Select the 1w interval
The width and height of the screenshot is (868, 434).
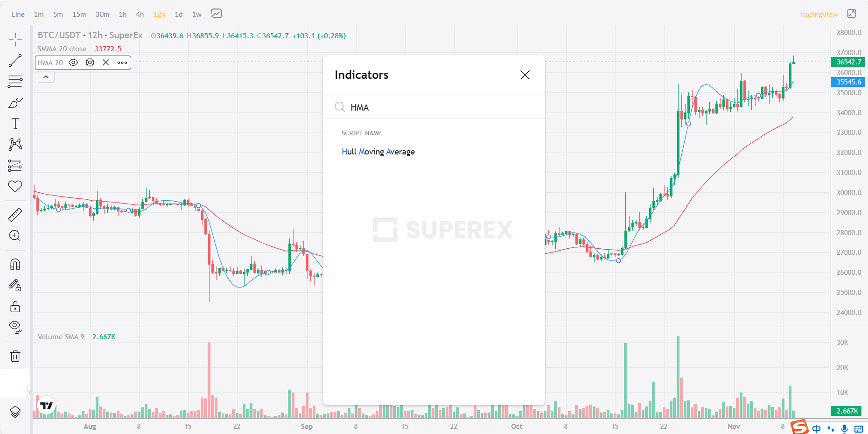(196, 14)
